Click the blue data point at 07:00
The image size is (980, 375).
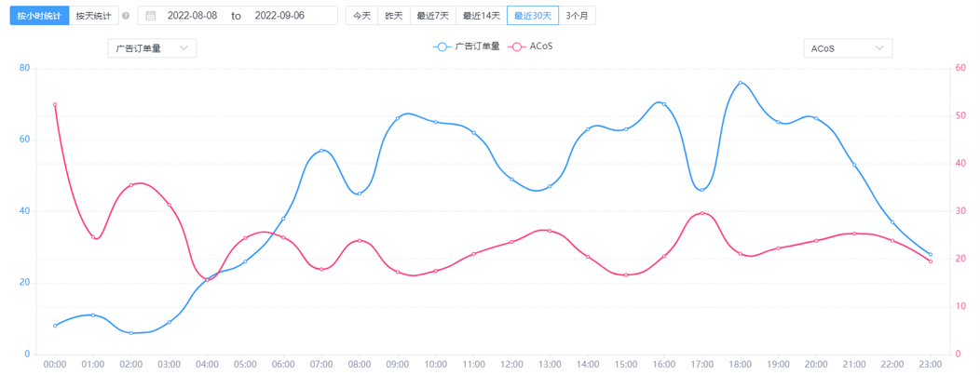click(x=321, y=151)
